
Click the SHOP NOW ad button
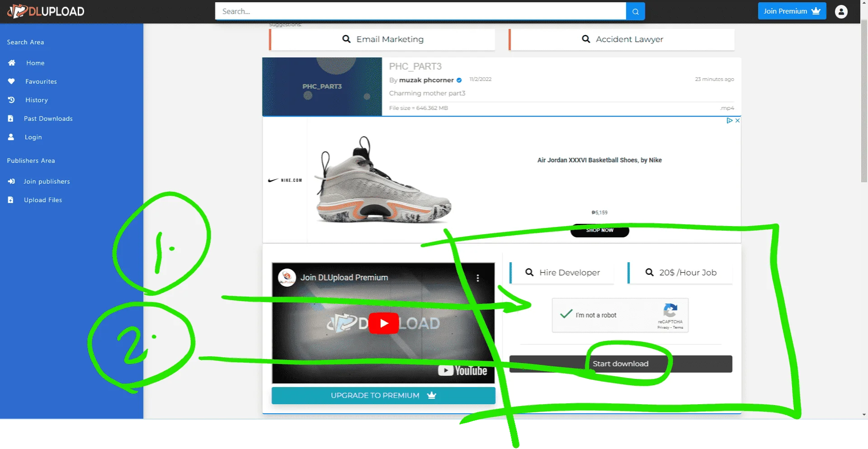(599, 230)
